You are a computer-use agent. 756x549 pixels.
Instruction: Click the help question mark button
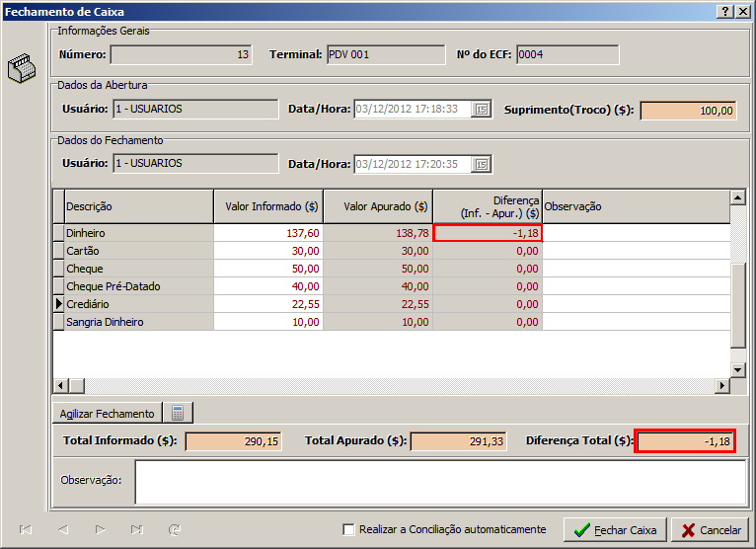coord(725,11)
